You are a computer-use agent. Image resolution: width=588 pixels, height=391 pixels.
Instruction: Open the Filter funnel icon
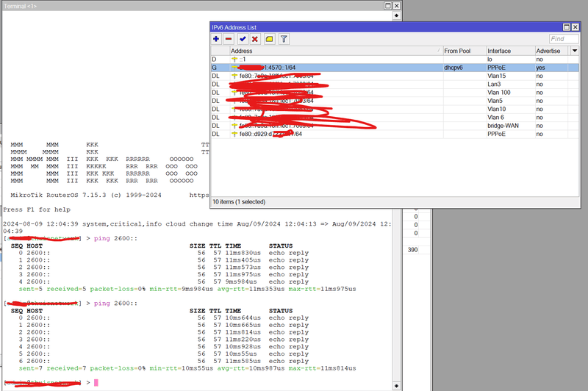(284, 39)
